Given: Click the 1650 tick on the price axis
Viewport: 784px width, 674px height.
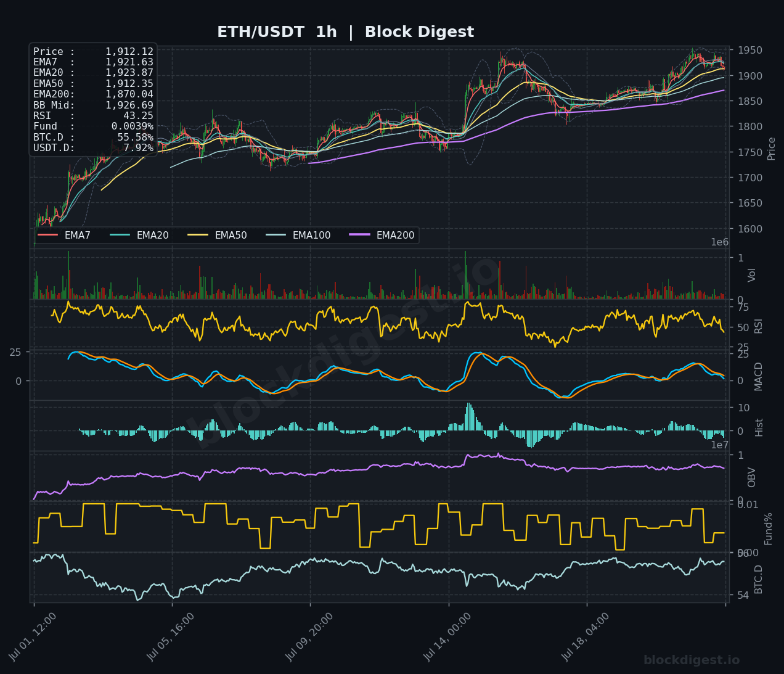Looking at the screenshot, I should click(x=749, y=203).
